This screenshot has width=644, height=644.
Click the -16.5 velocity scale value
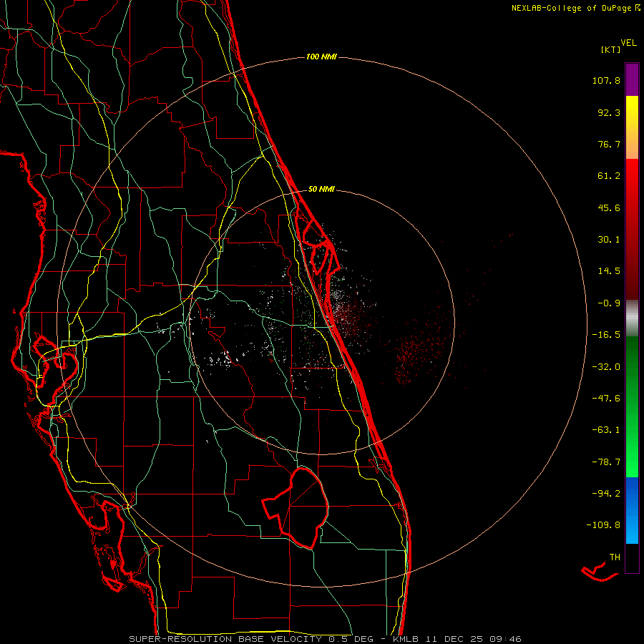(x=606, y=335)
